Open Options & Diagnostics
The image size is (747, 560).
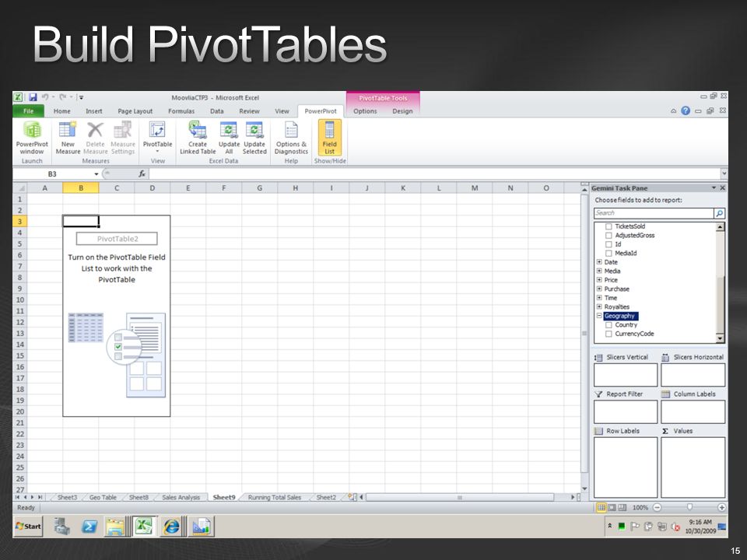pyautogui.click(x=291, y=137)
